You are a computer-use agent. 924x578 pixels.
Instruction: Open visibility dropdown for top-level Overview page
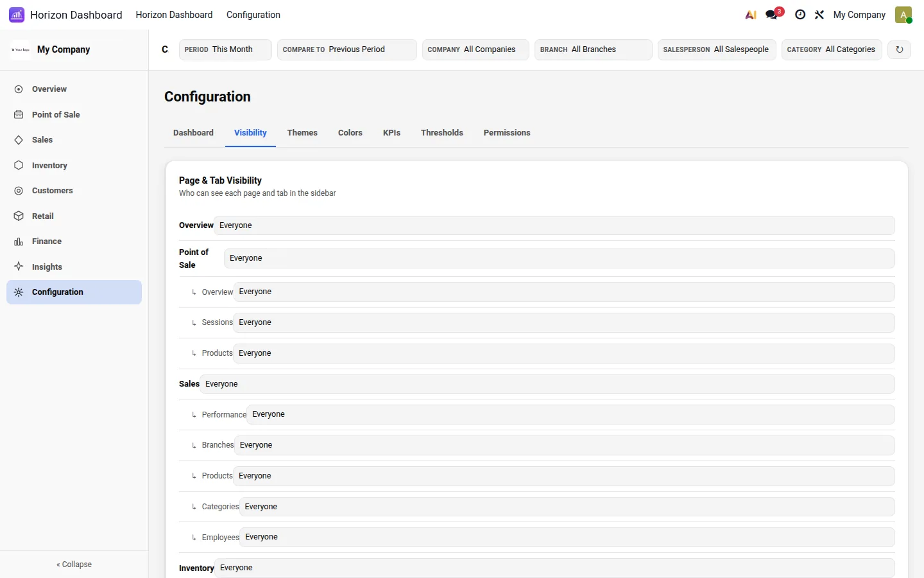[554, 225]
